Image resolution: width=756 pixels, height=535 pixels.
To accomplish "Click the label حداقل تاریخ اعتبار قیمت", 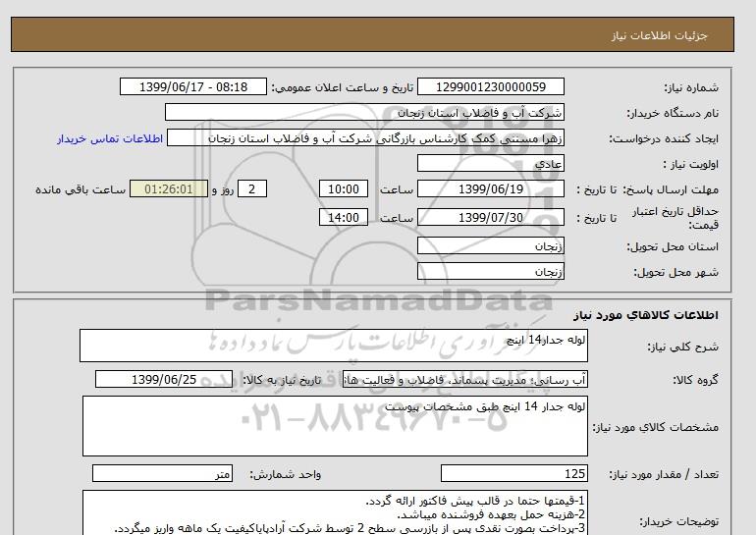I will pyautogui.click(x=675, y=218).
